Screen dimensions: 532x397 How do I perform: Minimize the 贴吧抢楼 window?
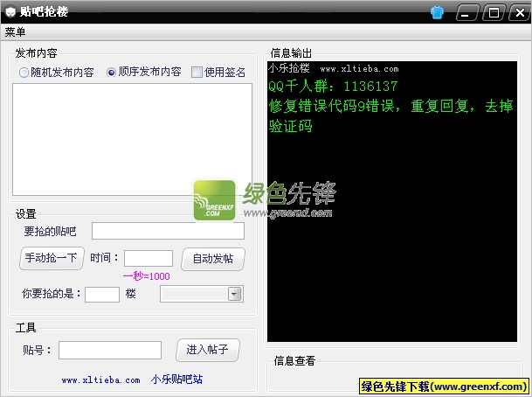[466, 13]
